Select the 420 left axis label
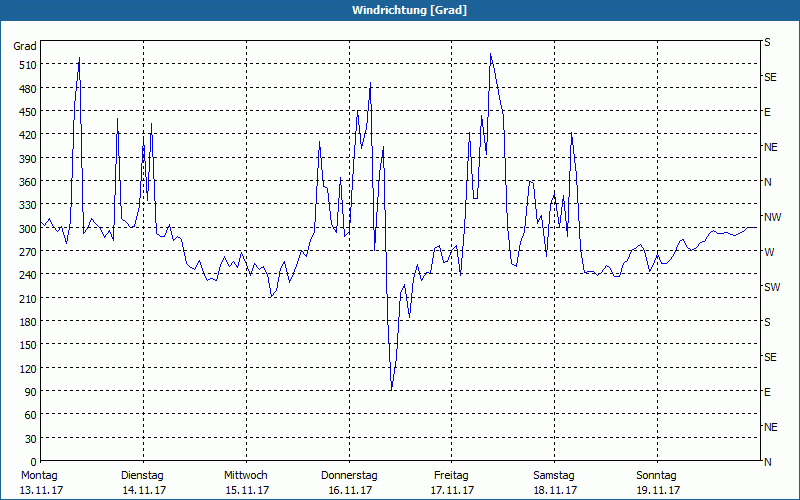Screen dimensions: 800x500 [28, 135]
